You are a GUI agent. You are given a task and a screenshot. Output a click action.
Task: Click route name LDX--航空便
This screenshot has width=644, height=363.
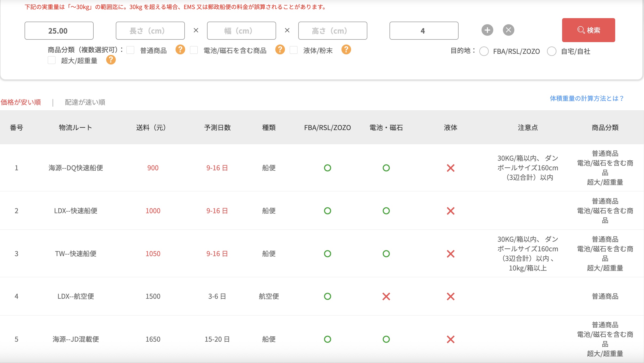click(76, 296)
